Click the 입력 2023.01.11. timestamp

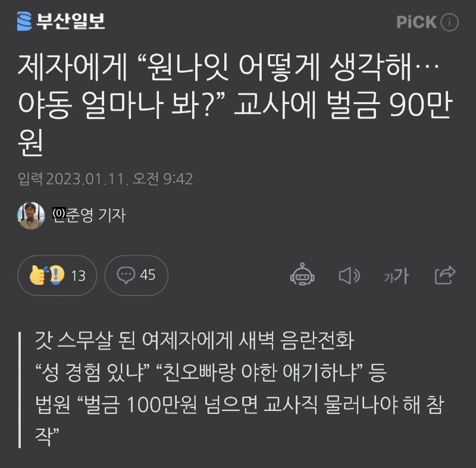click(105, 178)
